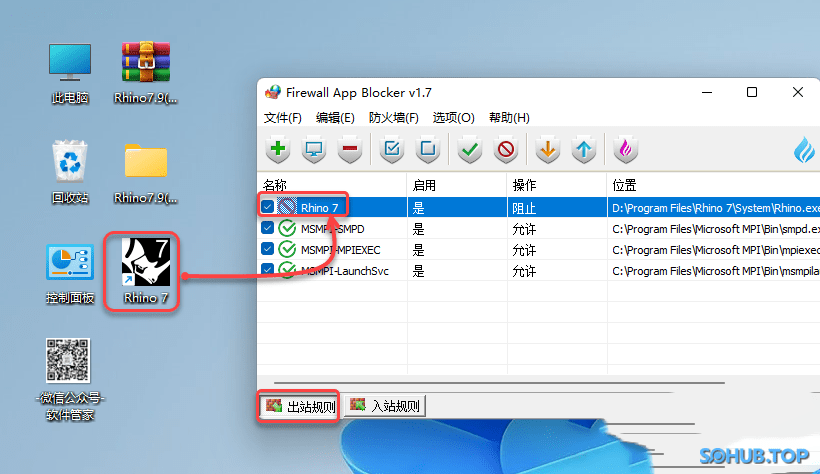The width and height of the screenshot is (820, 474).
Task: Select the Rhino 7 desktop shortcut
Action: pyautogui.click(x=145, y=271)
